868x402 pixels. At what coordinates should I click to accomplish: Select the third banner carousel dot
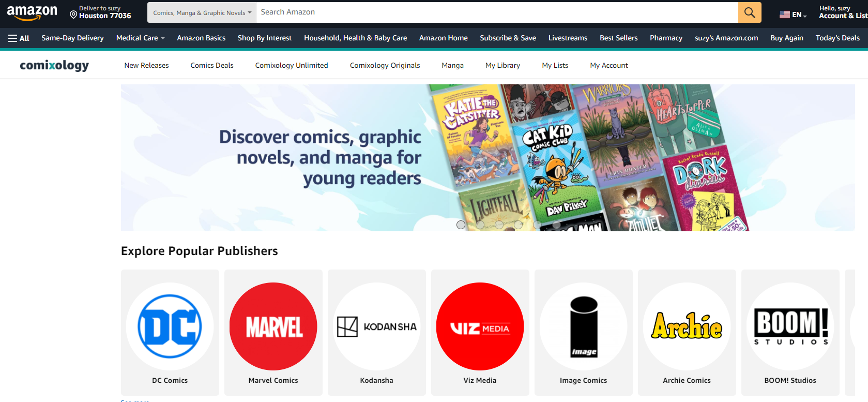[x=499, y=225]
